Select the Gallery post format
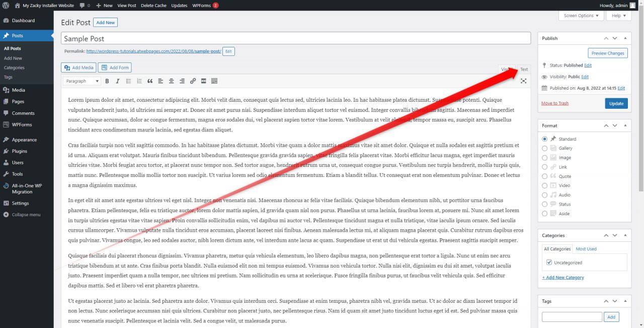 coord(544,148)
